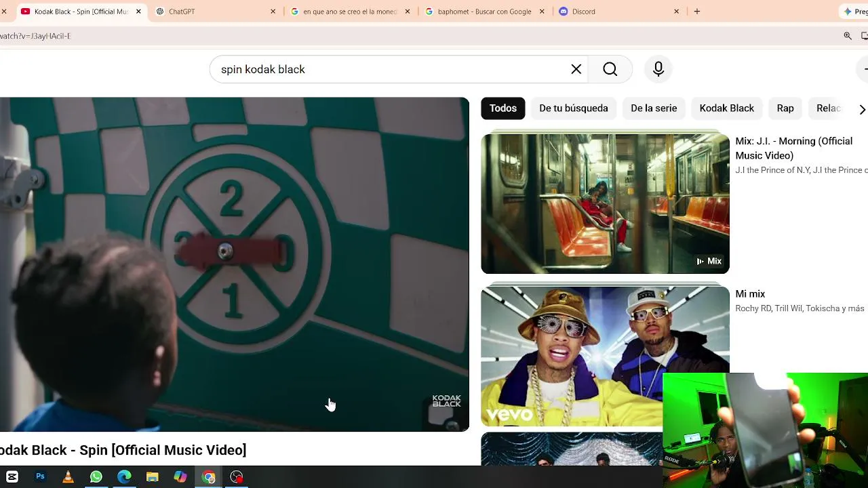Screen dimensions: 868x488
Task: Filter by 'De la serie' chip
Action: pyautogui.click(x=654, y=108)
